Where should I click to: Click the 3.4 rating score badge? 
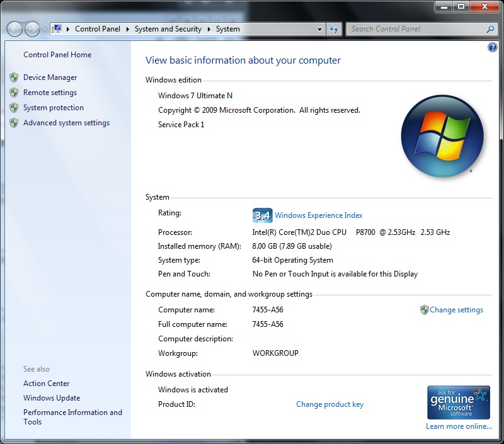[262, 215]
